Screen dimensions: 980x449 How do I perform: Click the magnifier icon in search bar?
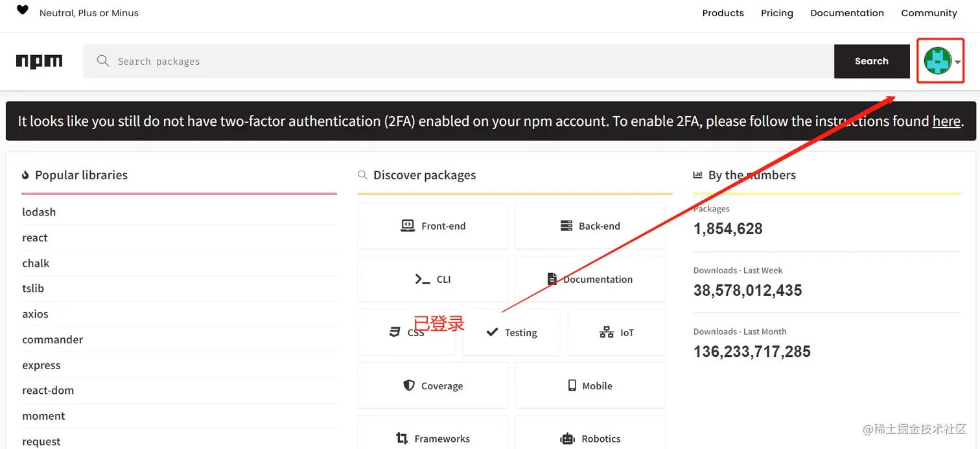tap(102, 61)
